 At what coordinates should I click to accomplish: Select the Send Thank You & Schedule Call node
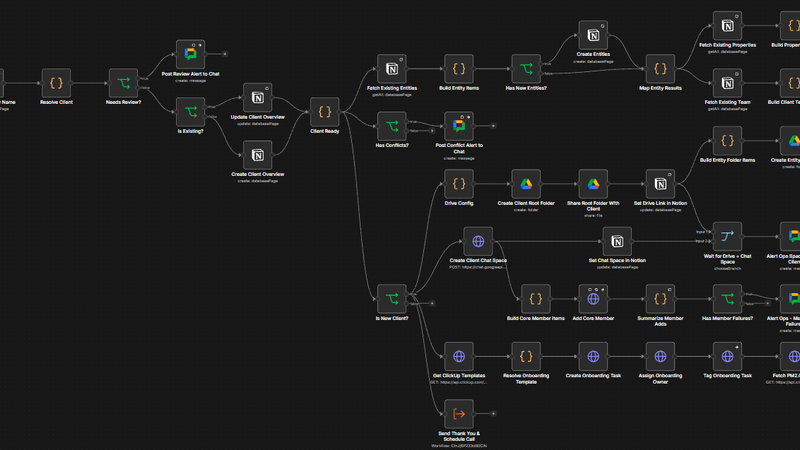[459, 414]
